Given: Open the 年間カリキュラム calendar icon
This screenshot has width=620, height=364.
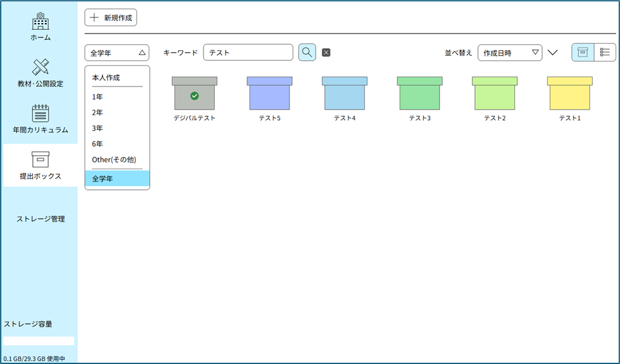Looking at the screenshot, I should 40,114.
